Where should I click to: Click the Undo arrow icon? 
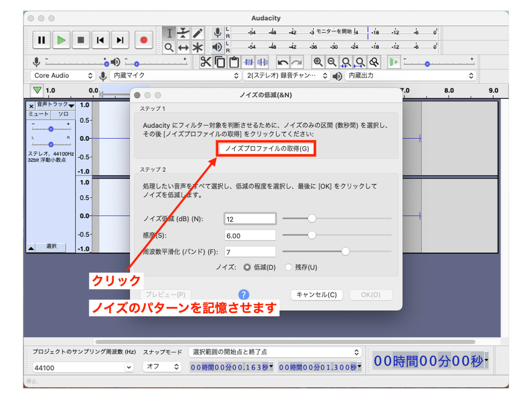point(283,62)
